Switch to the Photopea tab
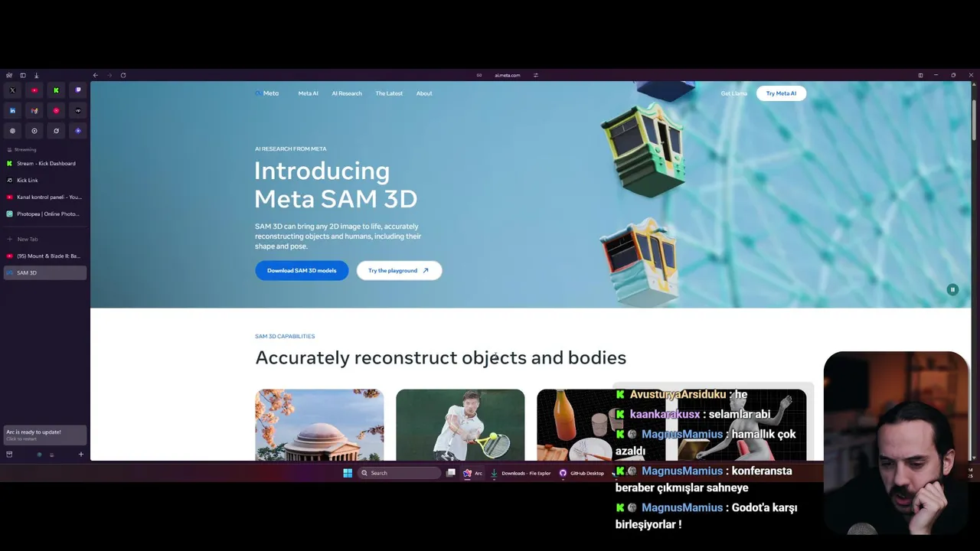This screenshot has width=980, height=551. pos(45,214)
